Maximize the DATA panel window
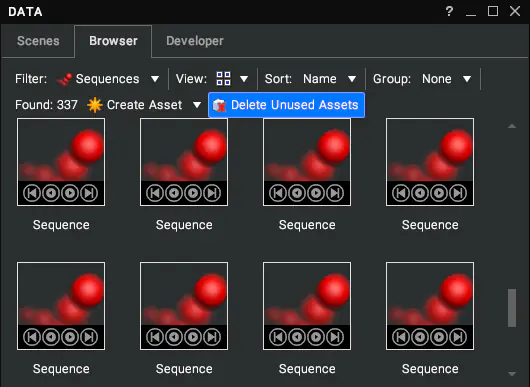This screenshot has width=530, height=387. pos(493,11)
